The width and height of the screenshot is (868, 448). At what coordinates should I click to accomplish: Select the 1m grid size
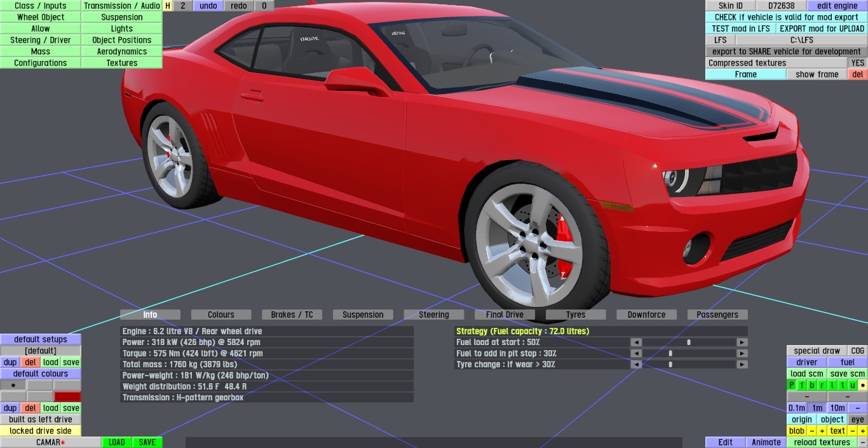[817, 408]
